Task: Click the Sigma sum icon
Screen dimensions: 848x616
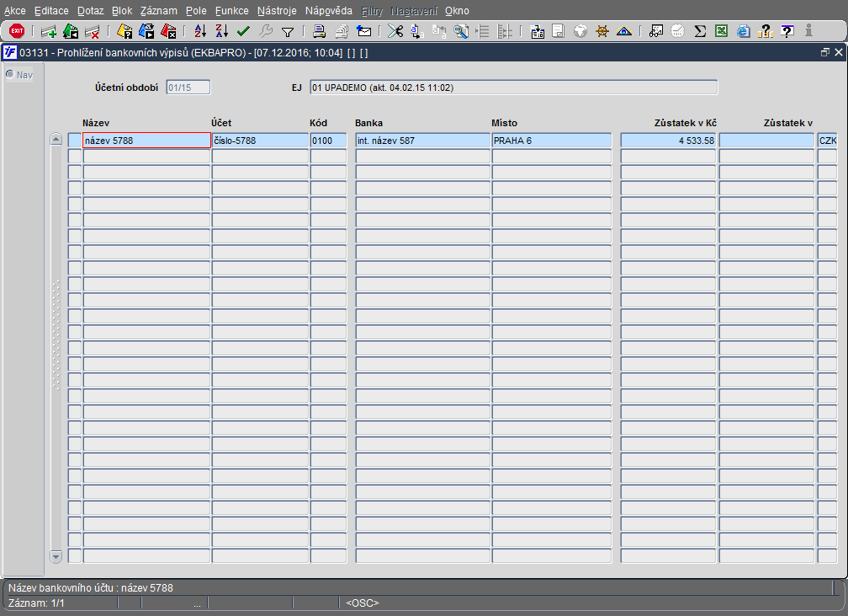Action: point(700,31)
